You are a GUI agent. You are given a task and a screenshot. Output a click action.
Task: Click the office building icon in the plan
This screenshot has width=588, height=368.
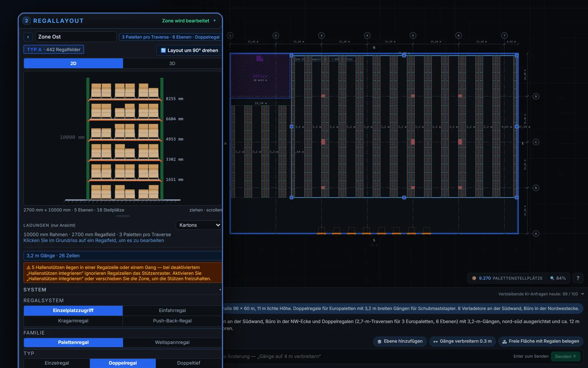[x=260, y=59]
